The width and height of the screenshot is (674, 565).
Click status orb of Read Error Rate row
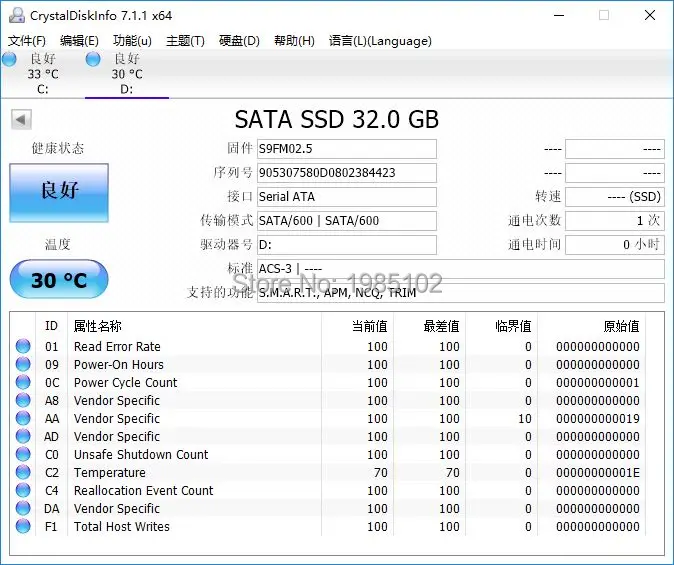click(23, 346)
